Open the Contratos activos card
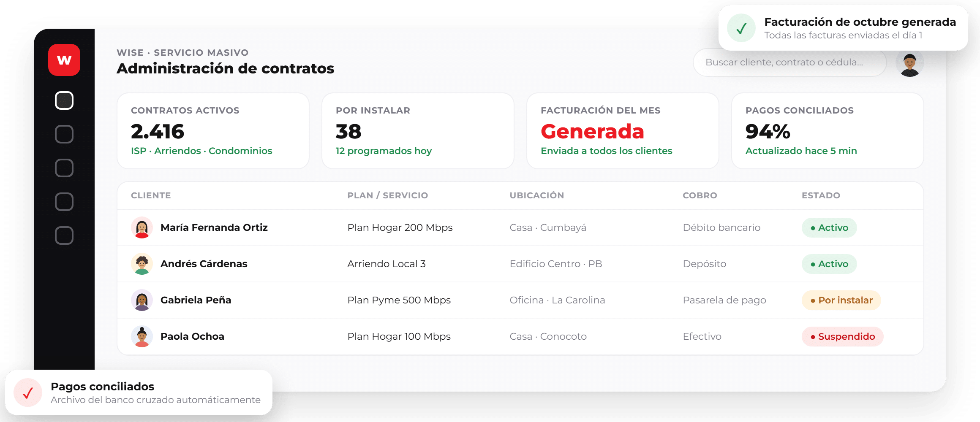The height and width of the screenshot is (422, 980). (213, 131)
